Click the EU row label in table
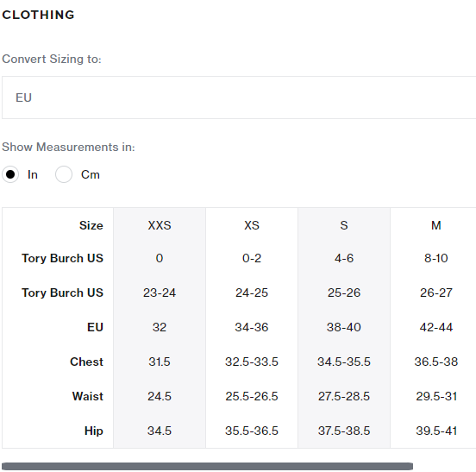Screen dimensions: 476x472 tap(96, 327)
